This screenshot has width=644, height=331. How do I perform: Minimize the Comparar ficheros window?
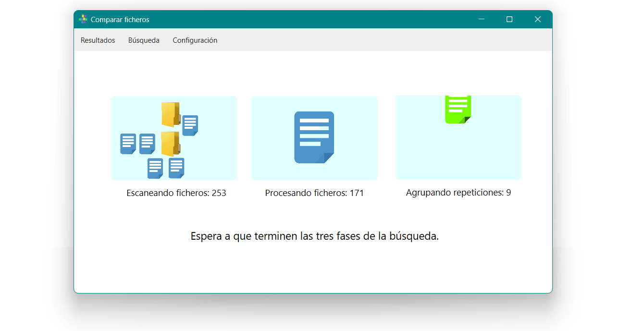pos(482,19)
